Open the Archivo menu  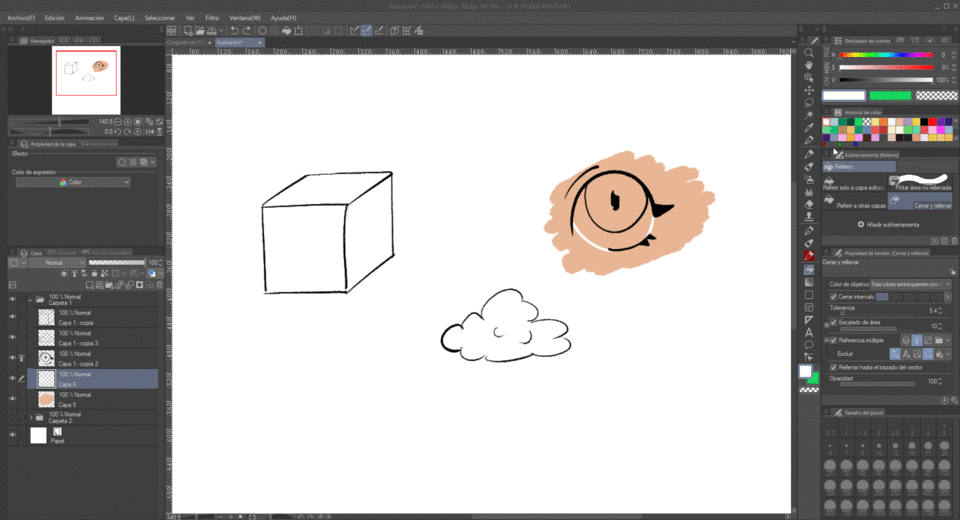(x=21, y=18)
